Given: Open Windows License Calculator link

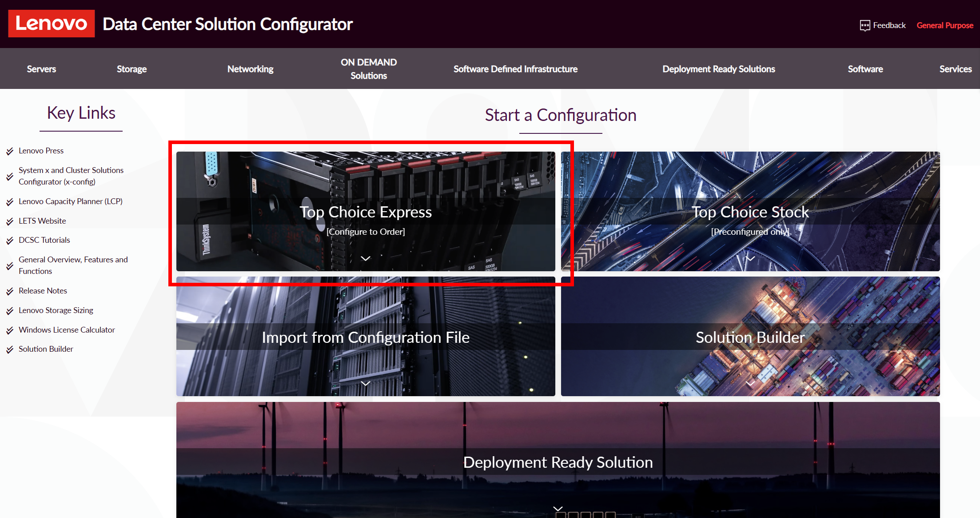Looking at the screenshot, I should pyautogui.click(x=67, y=330).
